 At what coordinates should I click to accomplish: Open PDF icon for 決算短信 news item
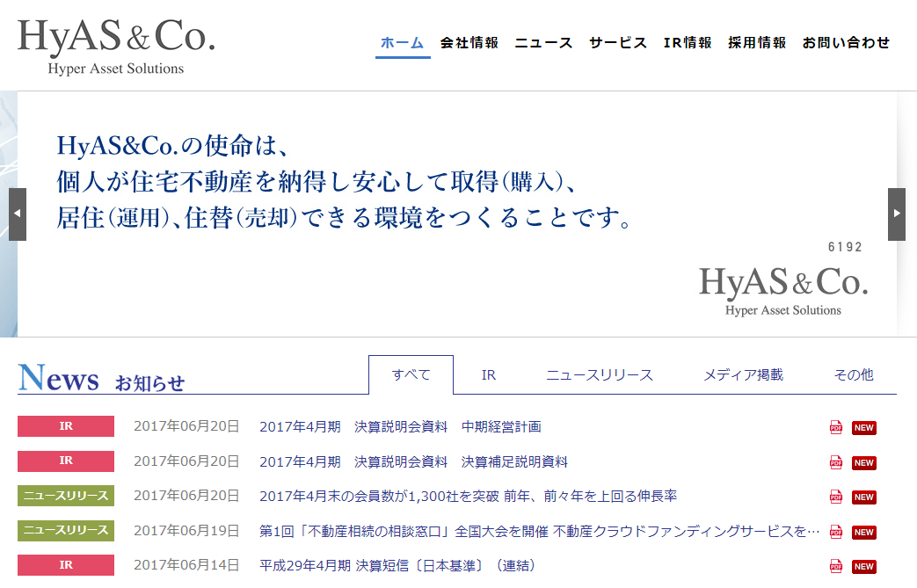point(835,566)
